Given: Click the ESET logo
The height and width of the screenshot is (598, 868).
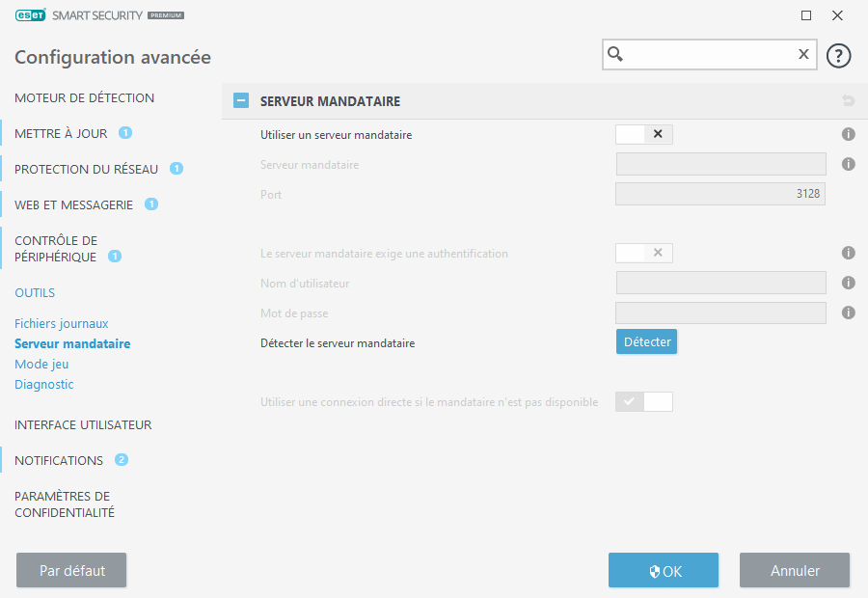Looking at the screenshot, I should [x=31, y=15].
